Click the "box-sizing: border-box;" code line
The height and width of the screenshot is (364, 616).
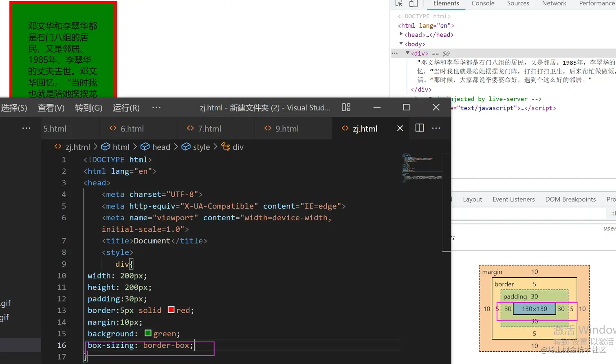[x=141, y=345]
